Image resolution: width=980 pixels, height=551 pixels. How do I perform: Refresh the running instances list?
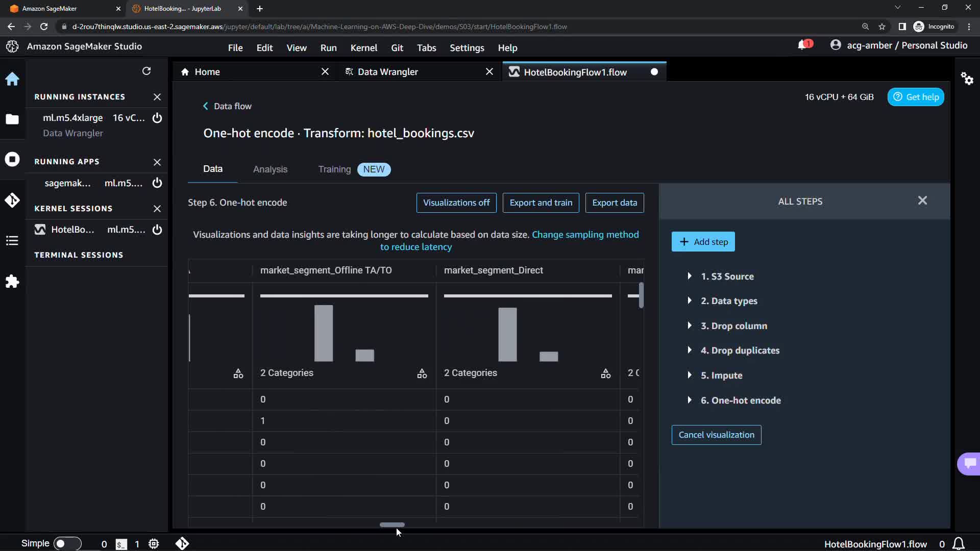coord(146,71)
